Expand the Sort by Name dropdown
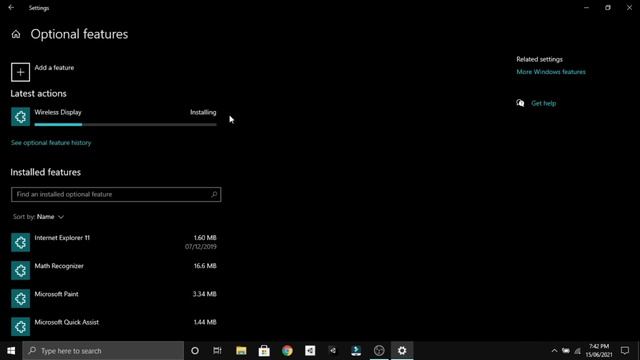This screenshot has height=360, width=640. (x=38, y=217)
